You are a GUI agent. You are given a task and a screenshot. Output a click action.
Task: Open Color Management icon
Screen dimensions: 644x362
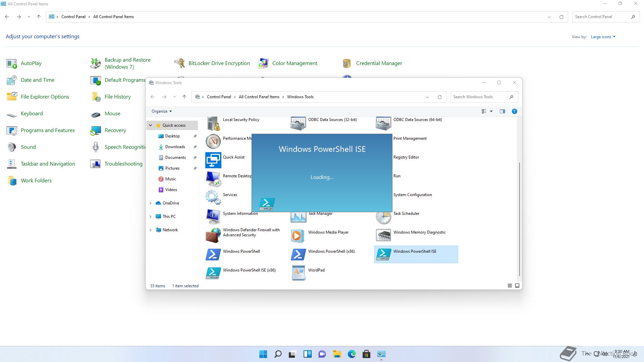tap(263, 63)
